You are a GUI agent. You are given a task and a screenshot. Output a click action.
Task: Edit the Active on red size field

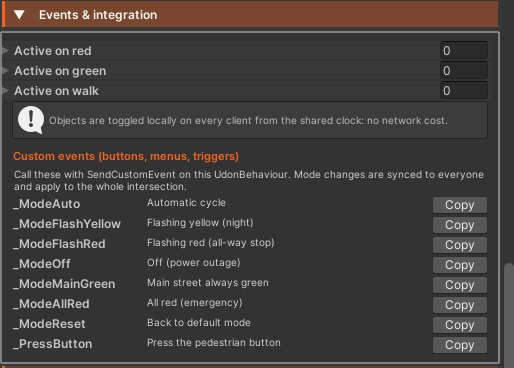coord(464,51)
